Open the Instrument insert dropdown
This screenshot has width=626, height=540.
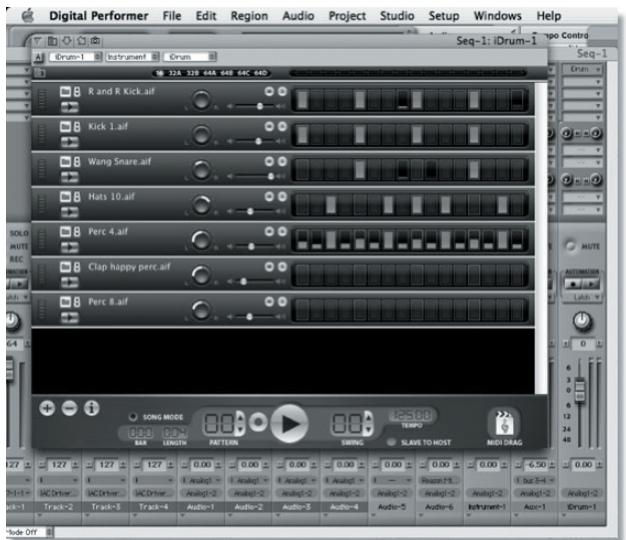click(x=132, y=57)
